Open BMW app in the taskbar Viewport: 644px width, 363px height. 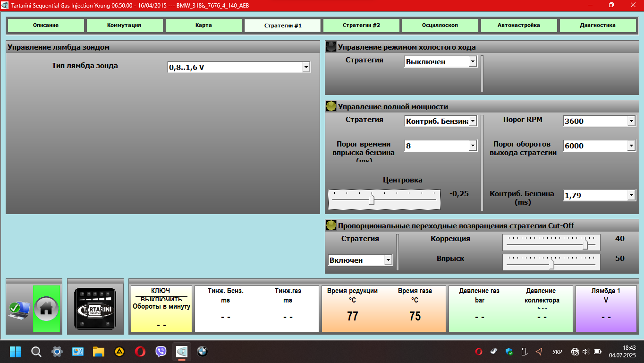click(203, 351)
